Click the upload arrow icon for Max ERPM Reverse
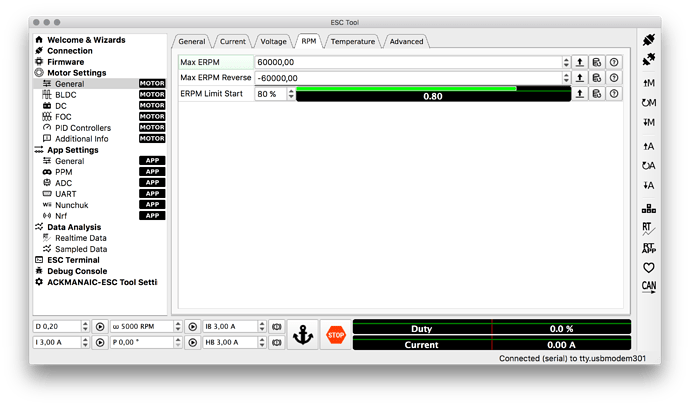This screenshot has width=690, height=406. coord(580,78)
